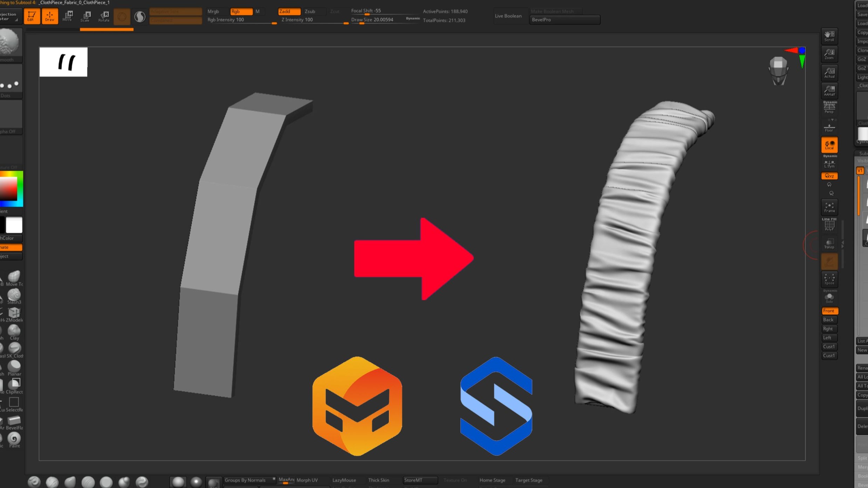The image size is (868, 488).
Task: Select the Clay brush
Action: coord(14,332)
